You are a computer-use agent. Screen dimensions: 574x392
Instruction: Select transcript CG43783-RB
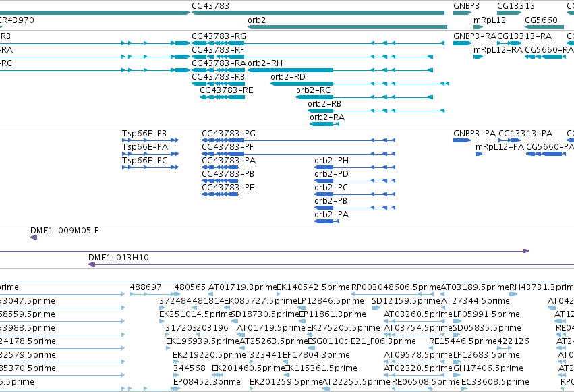pos(218,84)
